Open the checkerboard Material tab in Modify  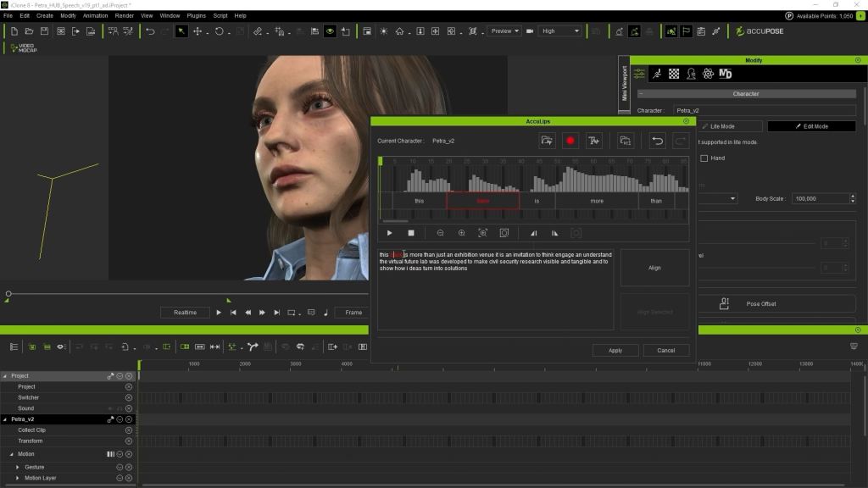[x=674, y=74]
